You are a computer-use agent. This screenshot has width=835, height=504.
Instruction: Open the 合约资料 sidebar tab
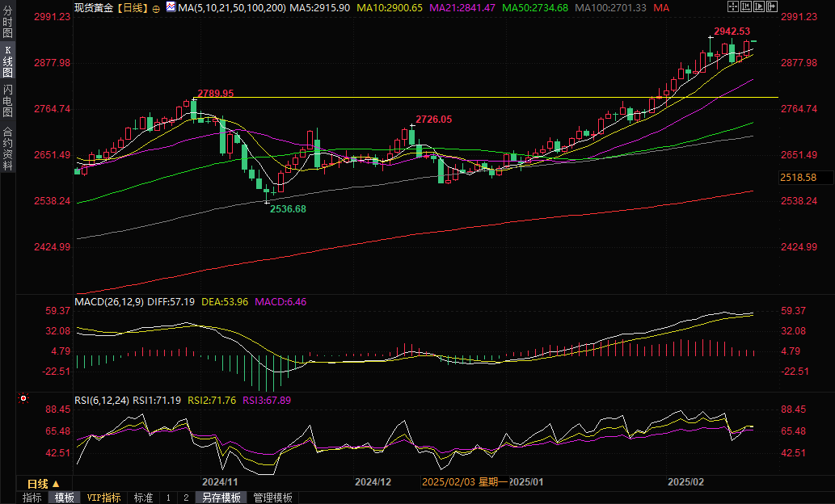[7, 148]
